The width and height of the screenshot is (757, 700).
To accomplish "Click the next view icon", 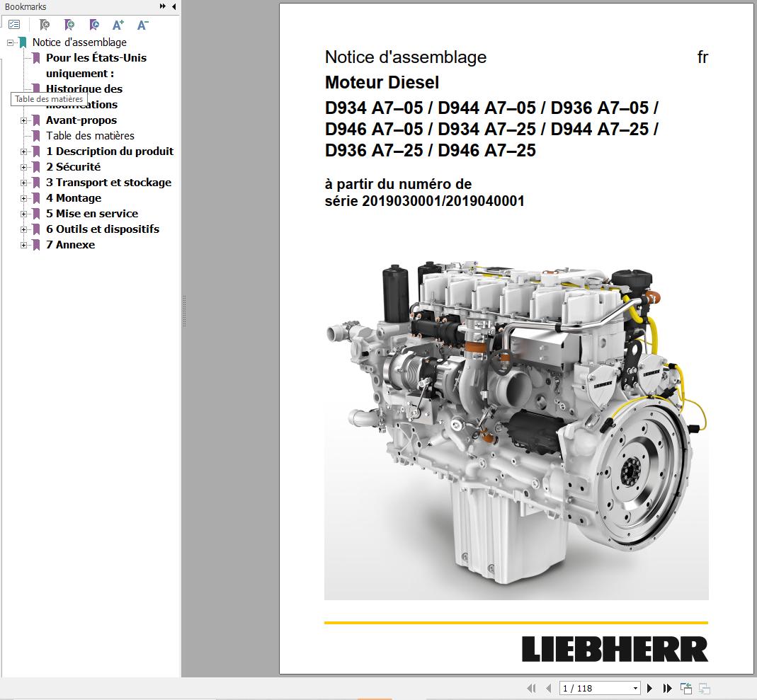I will point(705,689).
